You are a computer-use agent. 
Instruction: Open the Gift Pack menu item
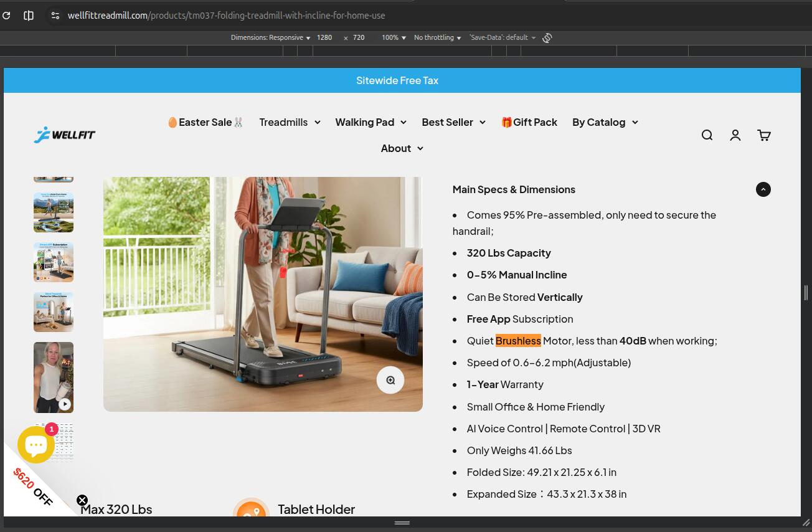tap(529, 122)
